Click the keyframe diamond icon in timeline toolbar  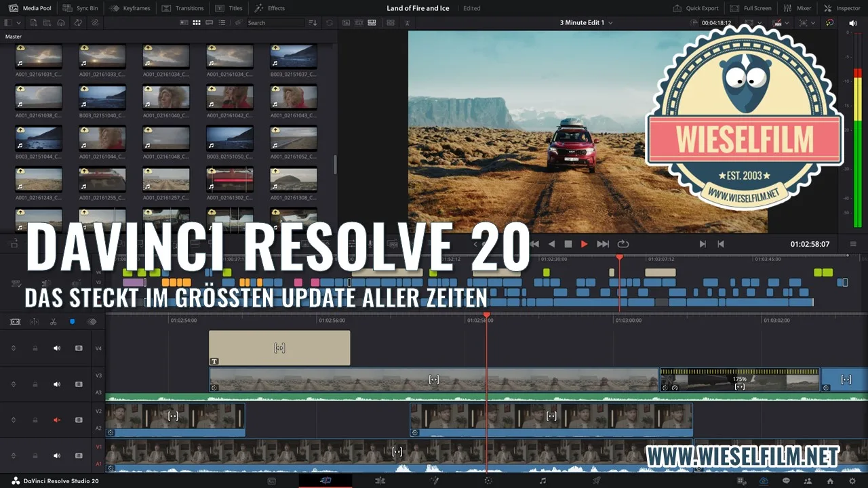92,321
